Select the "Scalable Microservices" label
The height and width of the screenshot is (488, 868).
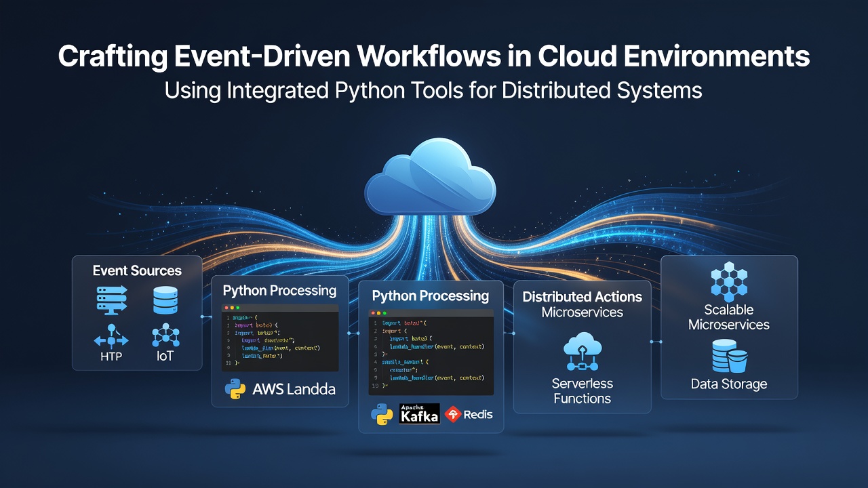click(729, 317)
